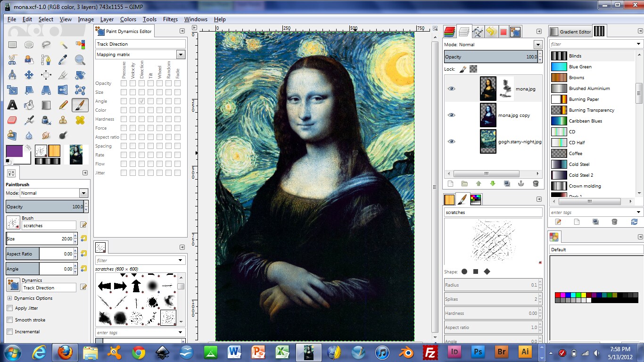Open the Move tool

click(28, 74)
